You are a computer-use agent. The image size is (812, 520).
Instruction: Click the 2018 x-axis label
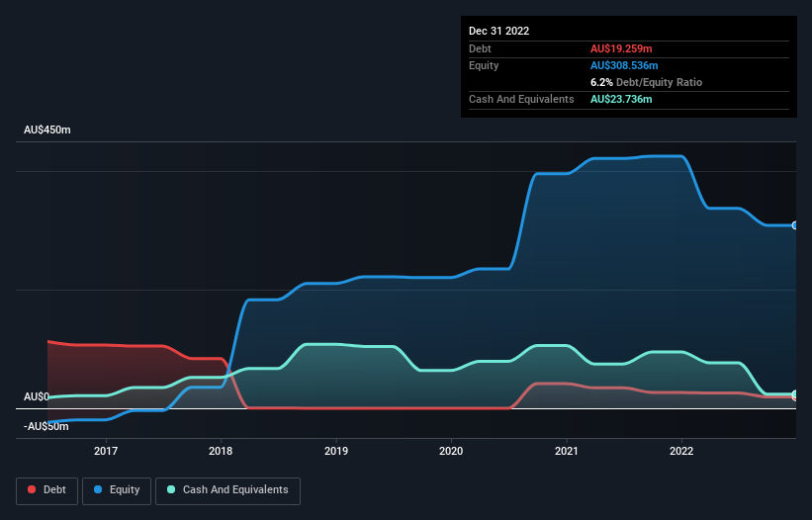tap(221, 451)
